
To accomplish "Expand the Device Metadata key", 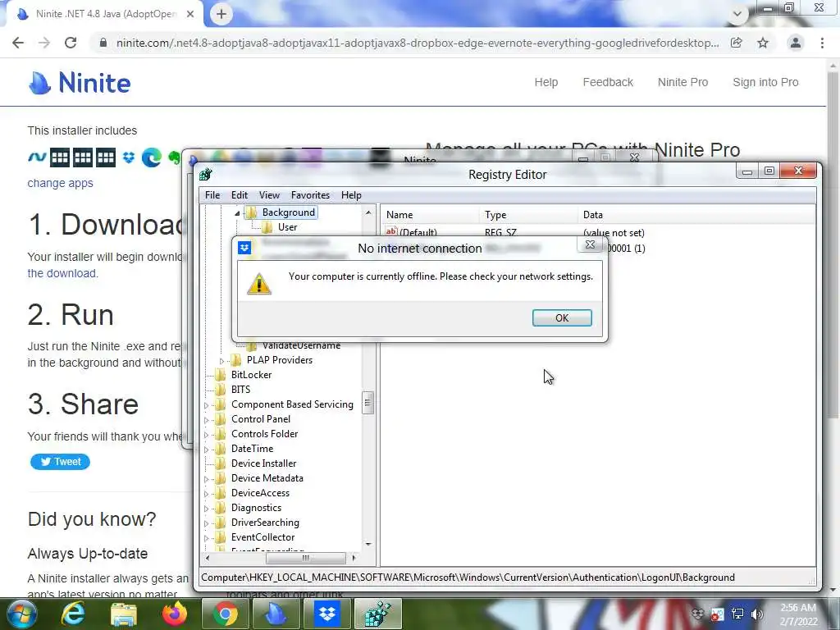I will (x=206, y=479).
